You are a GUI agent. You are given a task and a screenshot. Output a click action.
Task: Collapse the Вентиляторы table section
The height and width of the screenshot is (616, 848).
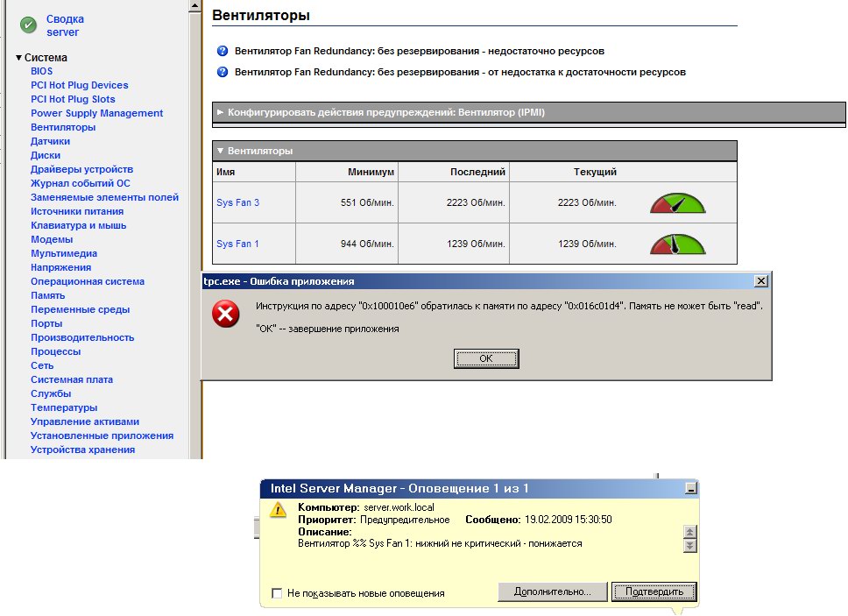[x=221, y=151]
